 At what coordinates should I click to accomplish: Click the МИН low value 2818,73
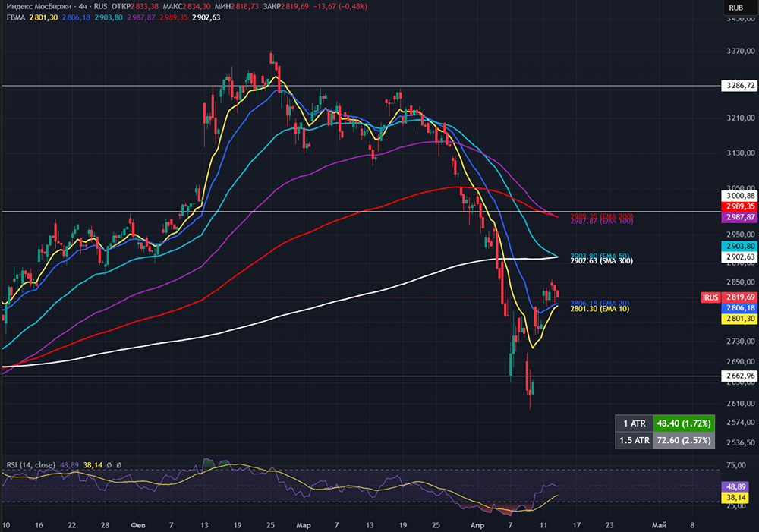click(244, 6)
